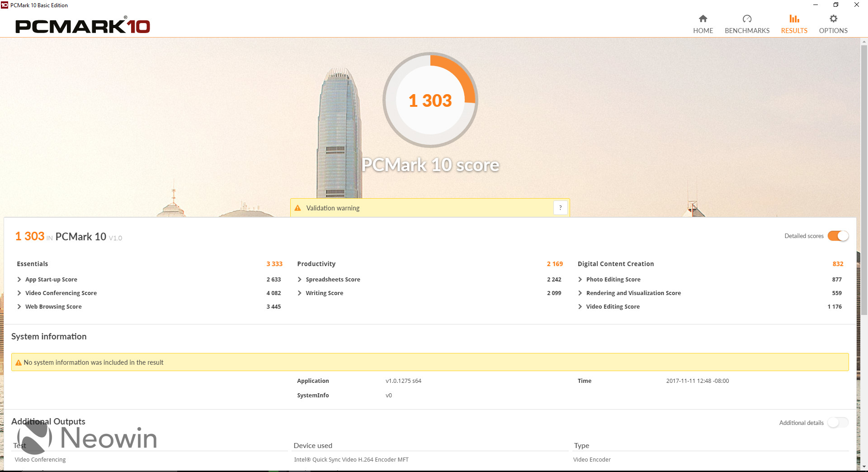The image size is (868, 472).
Task: Click the Video Editing score 1 176
Action: click(x=835, y=307)
